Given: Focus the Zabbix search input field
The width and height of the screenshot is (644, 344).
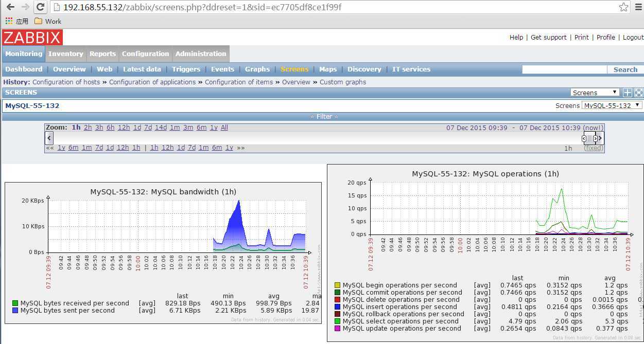Looking at the screenshot, I should point(565,69).
